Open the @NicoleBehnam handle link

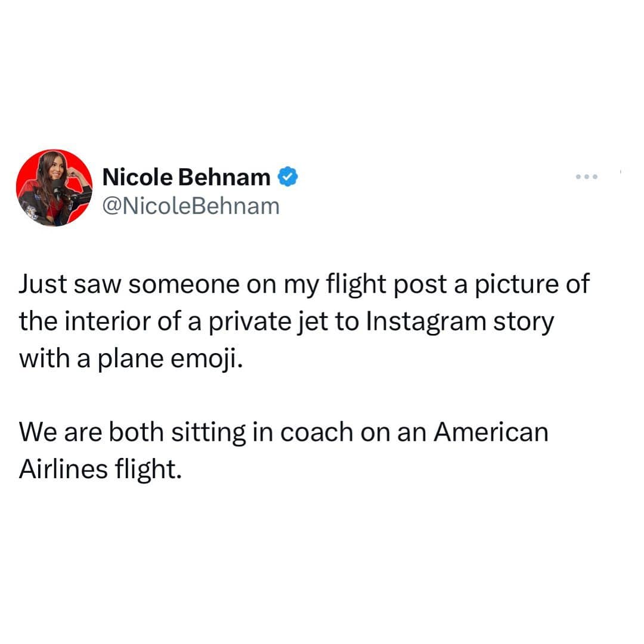(x=191, y=206)
